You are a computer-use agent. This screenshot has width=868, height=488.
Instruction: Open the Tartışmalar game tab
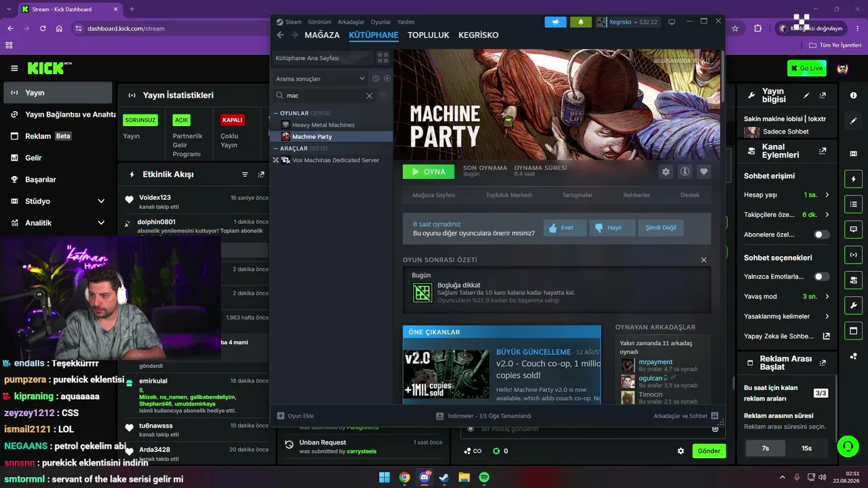(577, 195)
